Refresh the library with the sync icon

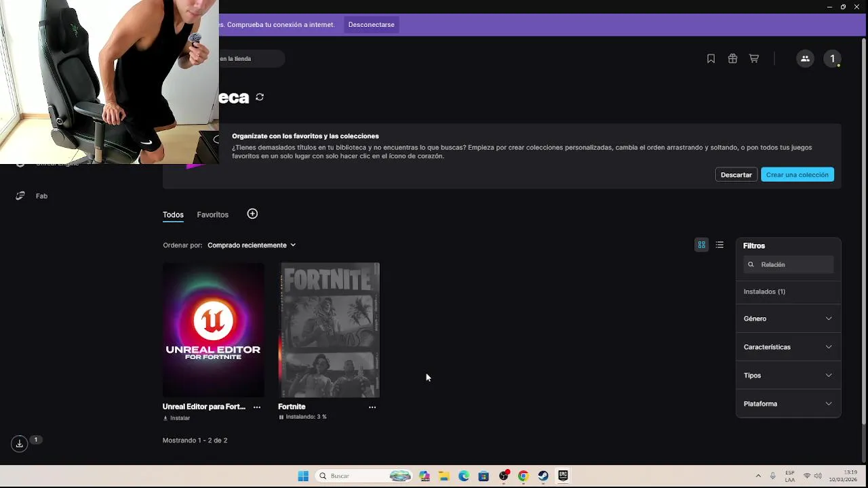click(x=260, y=98)
